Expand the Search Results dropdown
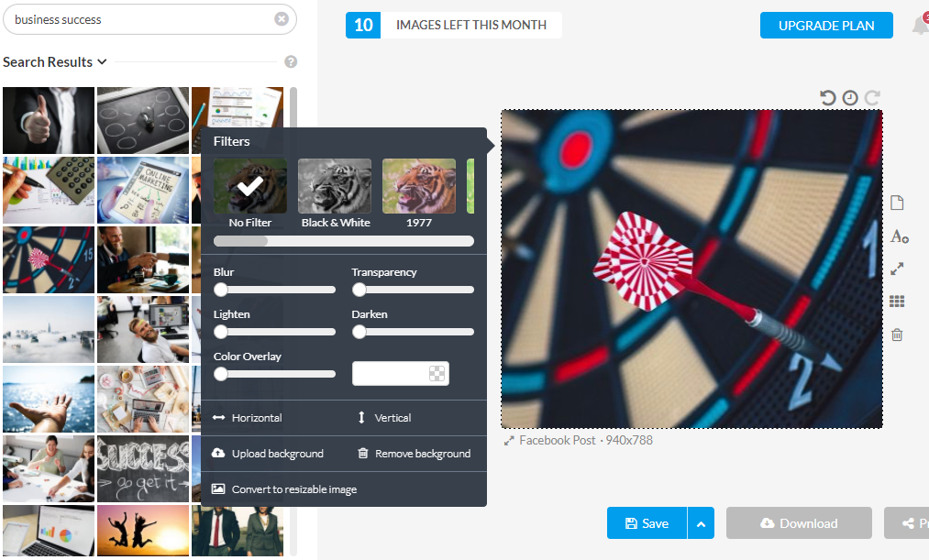Viewport: 929px width, 560px height. pyautogui.click(x=55, y=61)
